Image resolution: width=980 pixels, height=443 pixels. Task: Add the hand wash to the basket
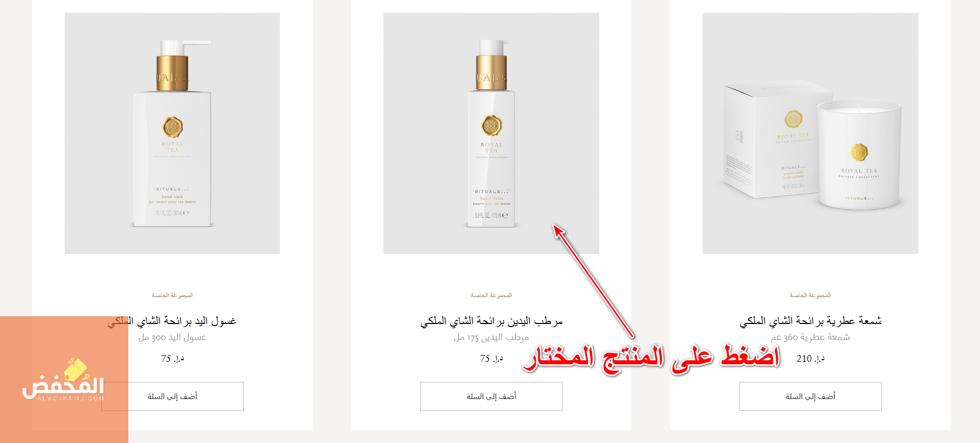tap(172, 396)
